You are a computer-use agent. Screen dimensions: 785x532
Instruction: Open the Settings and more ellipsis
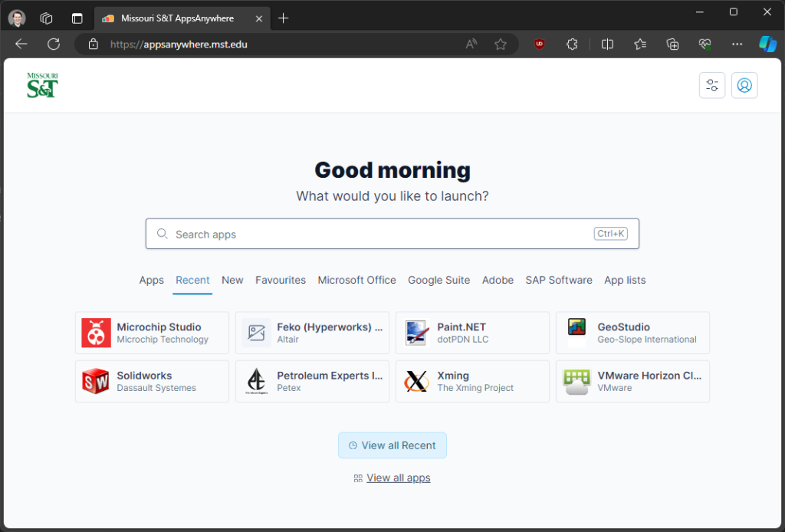point(737,44)
